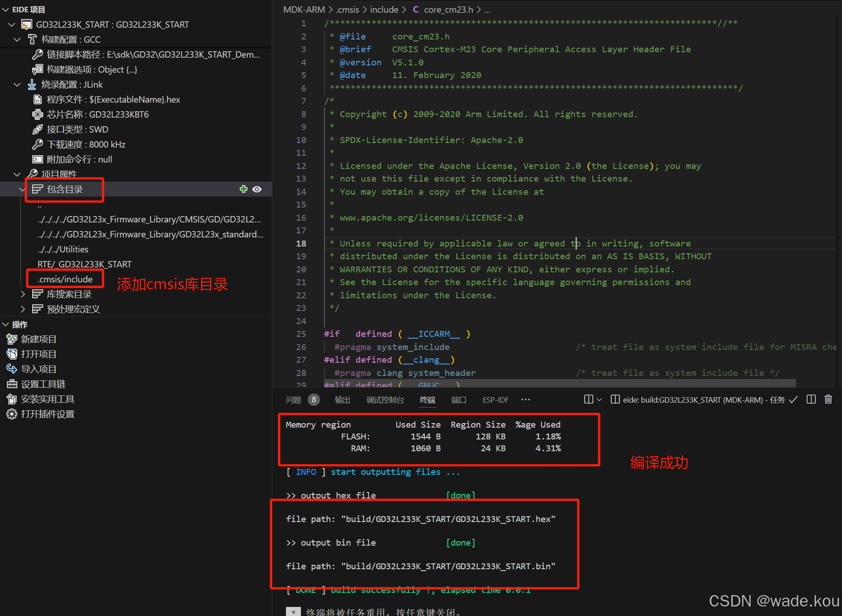Image resolution: width=842 pixels, height=616 pixels.
Task: Click .cmsis in the breadcrumb
Action: point(348,10)
